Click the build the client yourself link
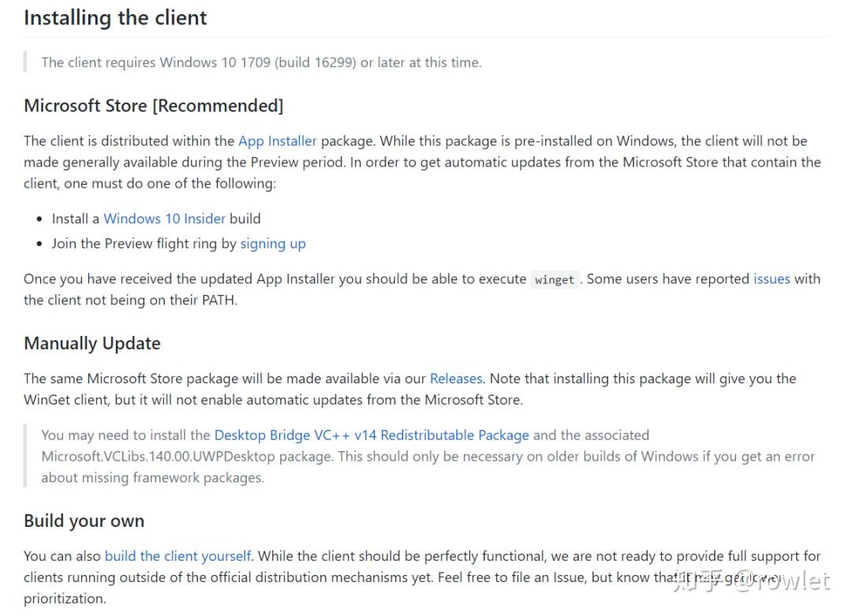 pyautogui.click(x=177, y=556)
